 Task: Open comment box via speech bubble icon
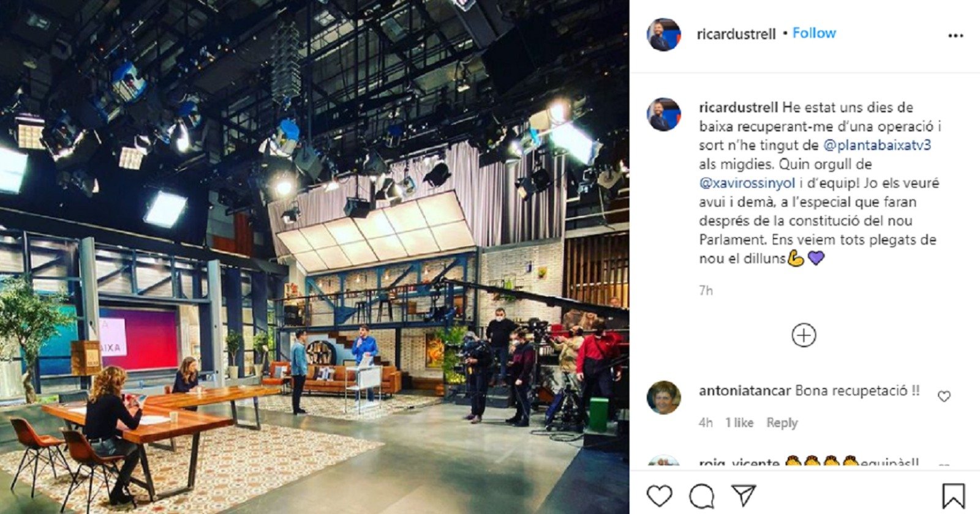tap(702, 496)
